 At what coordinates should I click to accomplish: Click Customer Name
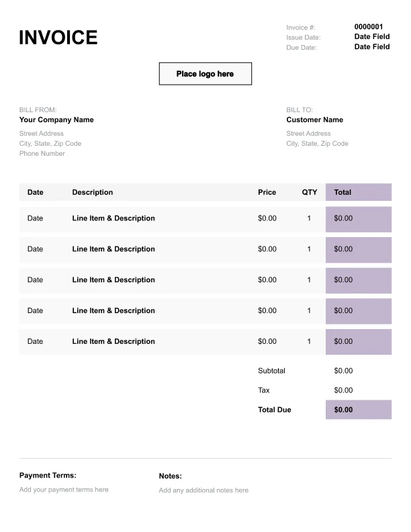tap(315, 120)
